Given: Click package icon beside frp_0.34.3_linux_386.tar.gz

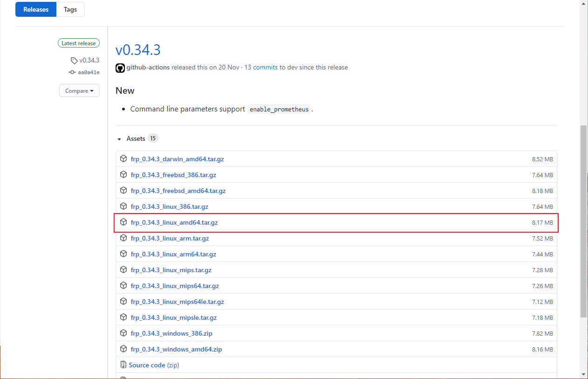Looking at the screenshot, I should (x=123, y=206).
